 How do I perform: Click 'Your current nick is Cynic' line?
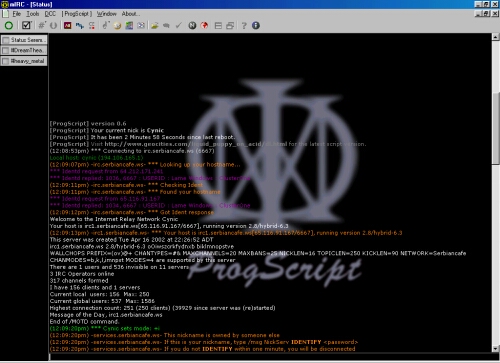pos(107,130)
